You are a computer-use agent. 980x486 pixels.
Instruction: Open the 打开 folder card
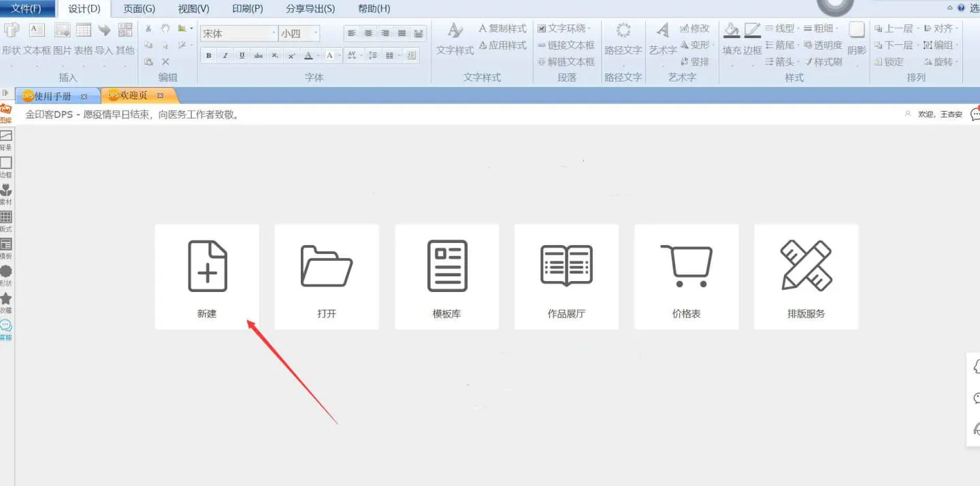[x=327, y=277]
